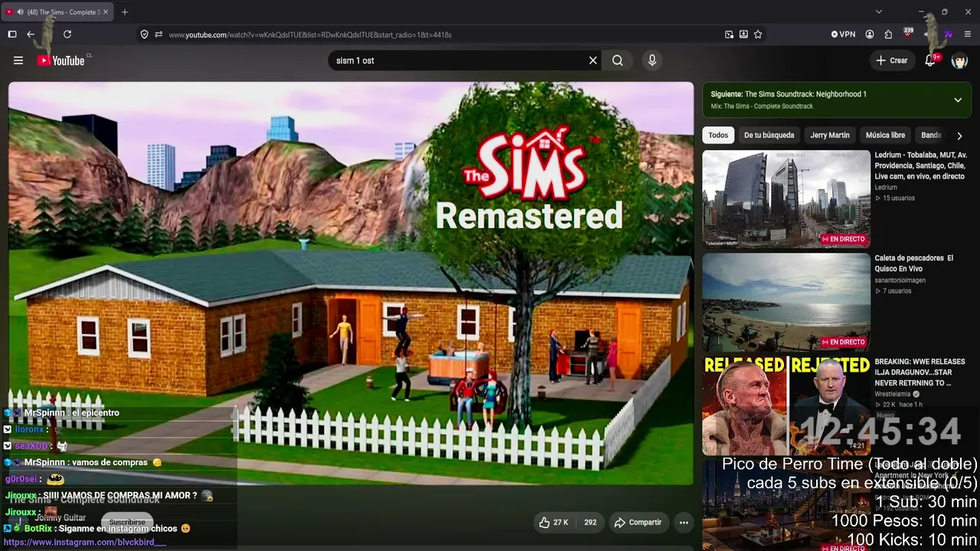The width and height of the screenshot is (980, 551).
Task: Open the Caleta de pescadores El Quisco thumbnail
Action: [786, 302]
